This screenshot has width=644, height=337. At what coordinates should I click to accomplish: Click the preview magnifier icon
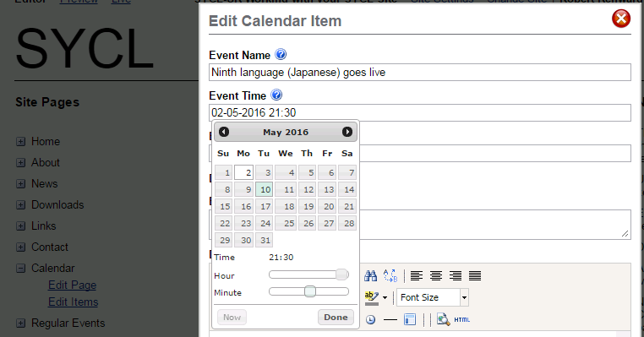click(x=443, y=319)
